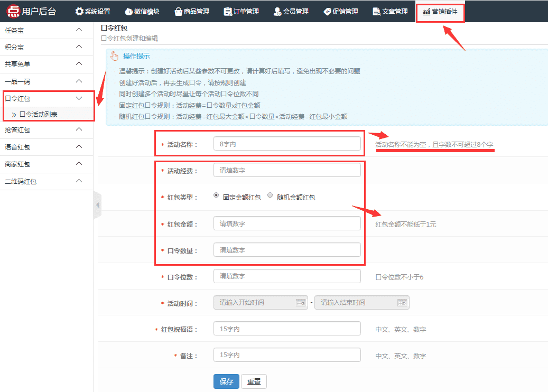Collapse the left sidebar with arrow handle

point(97,205)
